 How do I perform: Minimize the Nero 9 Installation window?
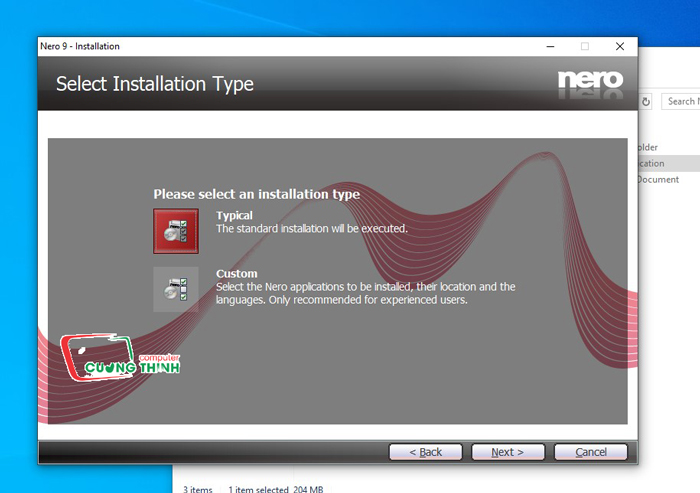[550, 46]
